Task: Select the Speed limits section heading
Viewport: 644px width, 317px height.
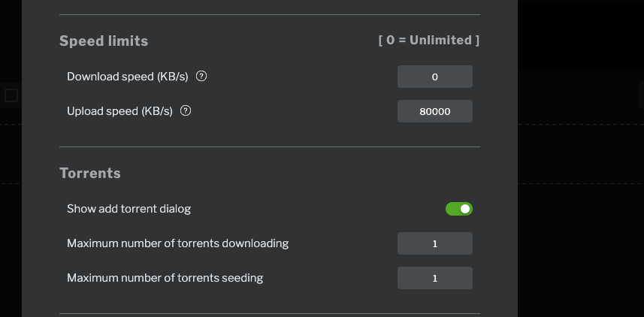Action: point(104,41)
